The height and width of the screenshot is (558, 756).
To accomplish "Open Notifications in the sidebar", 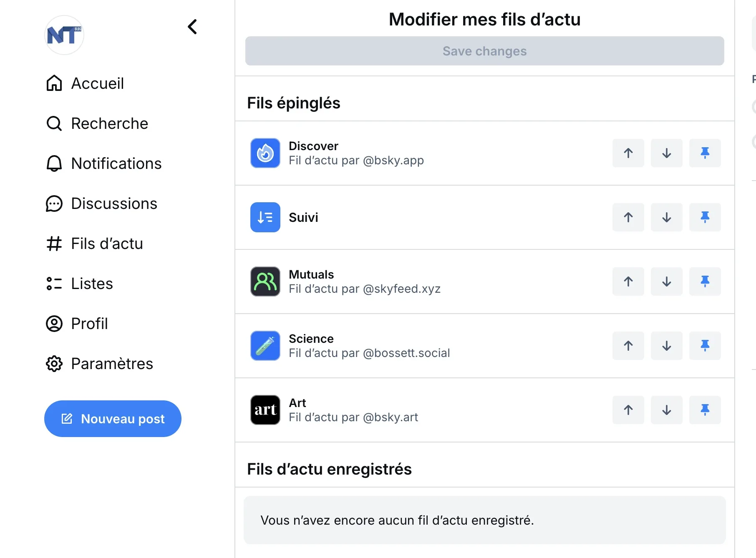I will click(x=104, y=163).
